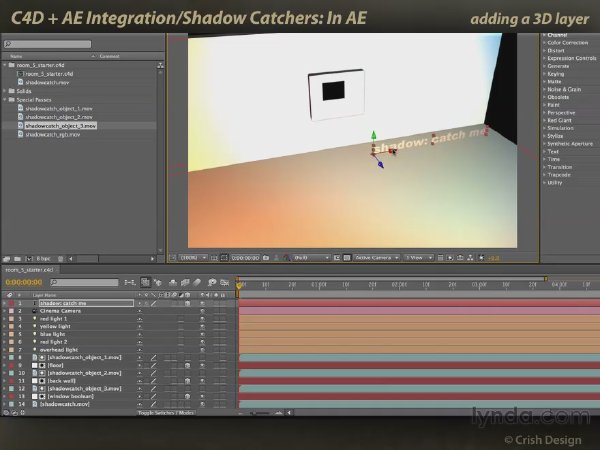Toggle Pixel Aspect Ratio Correction in the viewer
Viewport: 600px width, 450px height.
[440, 258]
